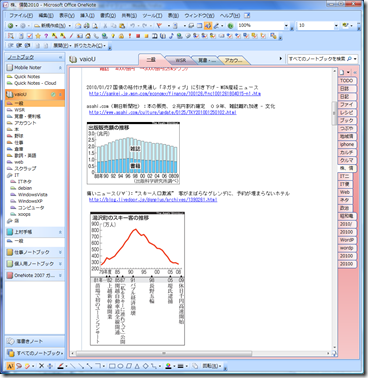368x378 pixels.
Task: Click the Print icon in toolbar
Action: [87, 26]
